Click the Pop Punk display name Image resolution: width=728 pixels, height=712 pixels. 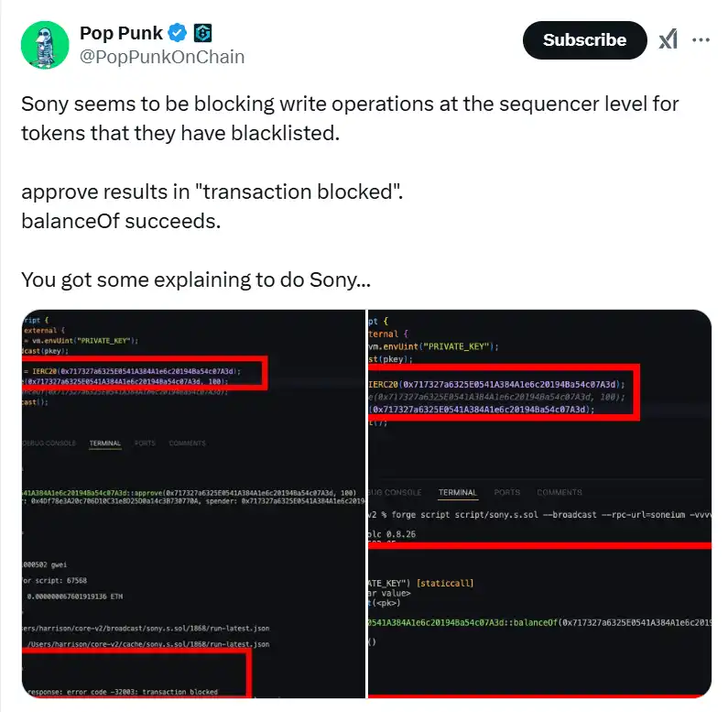pos(121,33)
